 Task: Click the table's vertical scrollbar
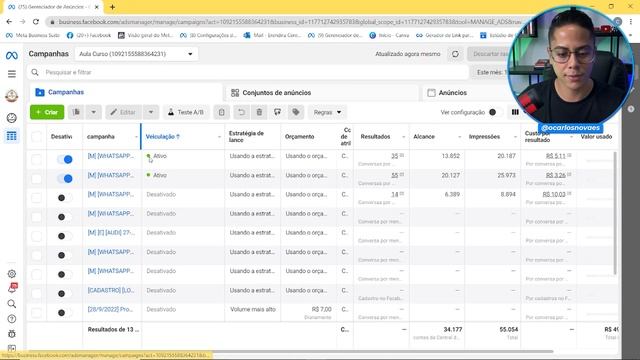pyautogui.click(x=615, y=212)
